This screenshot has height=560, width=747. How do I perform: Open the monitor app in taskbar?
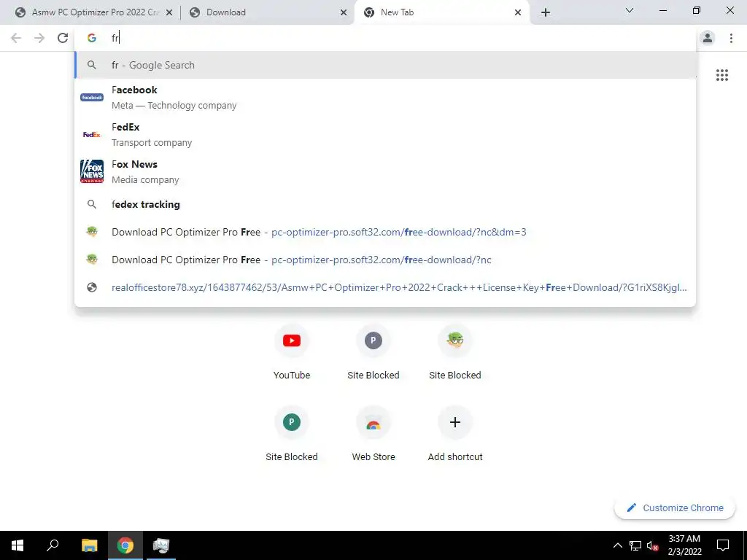pos(161,545)
